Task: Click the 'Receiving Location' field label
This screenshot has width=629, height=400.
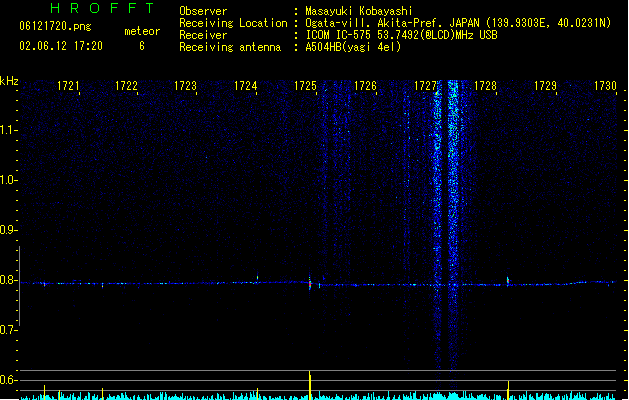Action: tap(233, 23)
